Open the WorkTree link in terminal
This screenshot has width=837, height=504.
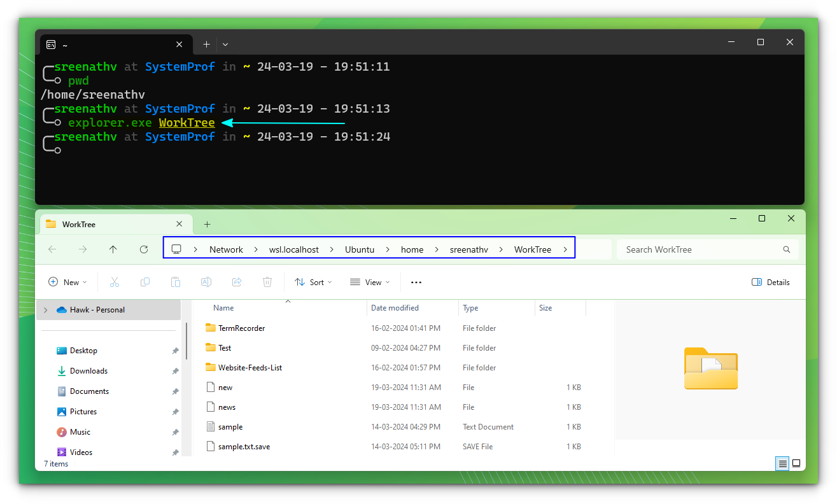point(186,122)
